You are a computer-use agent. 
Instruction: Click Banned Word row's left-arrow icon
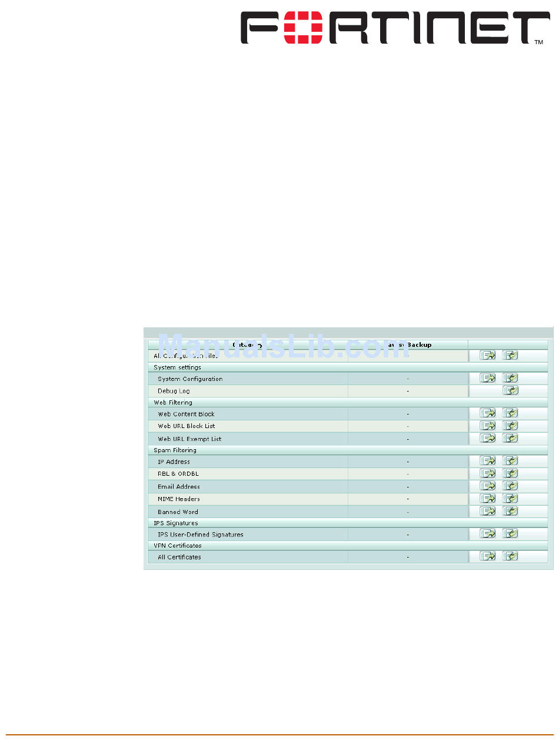coord(510,511)
